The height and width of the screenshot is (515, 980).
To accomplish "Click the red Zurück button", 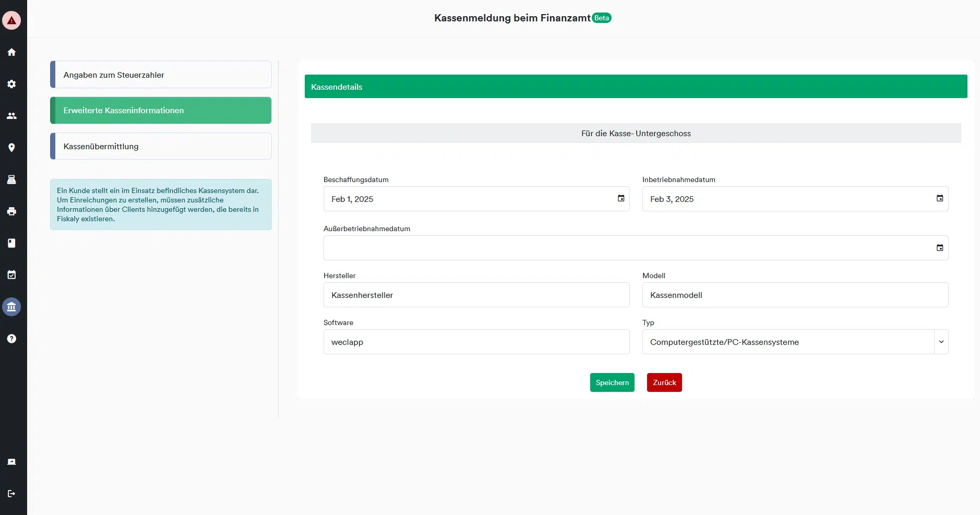I will click(664, 382).
